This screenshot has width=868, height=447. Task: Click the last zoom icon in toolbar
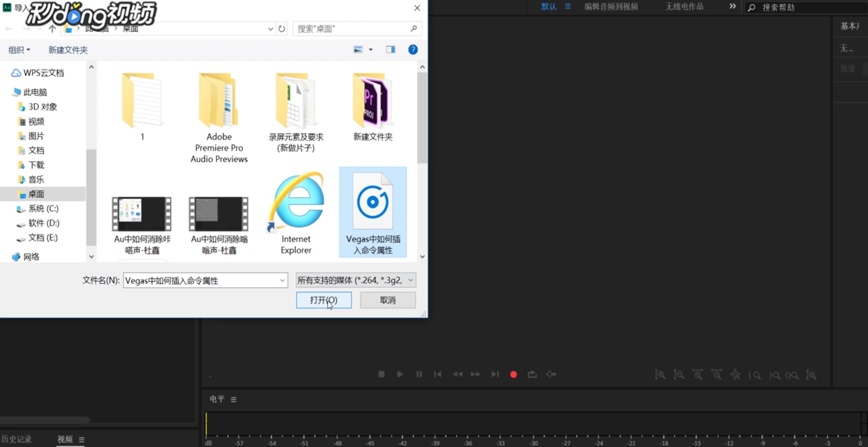[x=811, y=375]
